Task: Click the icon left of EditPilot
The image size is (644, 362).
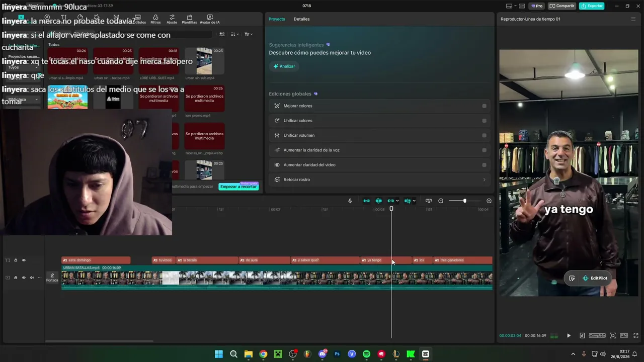Action: pyautogui.click(x=572, y=278)
